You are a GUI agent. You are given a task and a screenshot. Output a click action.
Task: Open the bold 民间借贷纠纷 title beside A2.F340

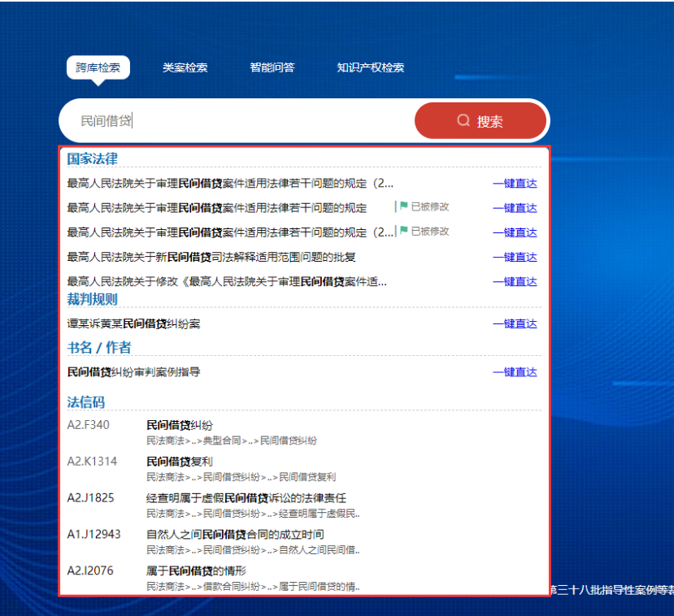[180, 425]
